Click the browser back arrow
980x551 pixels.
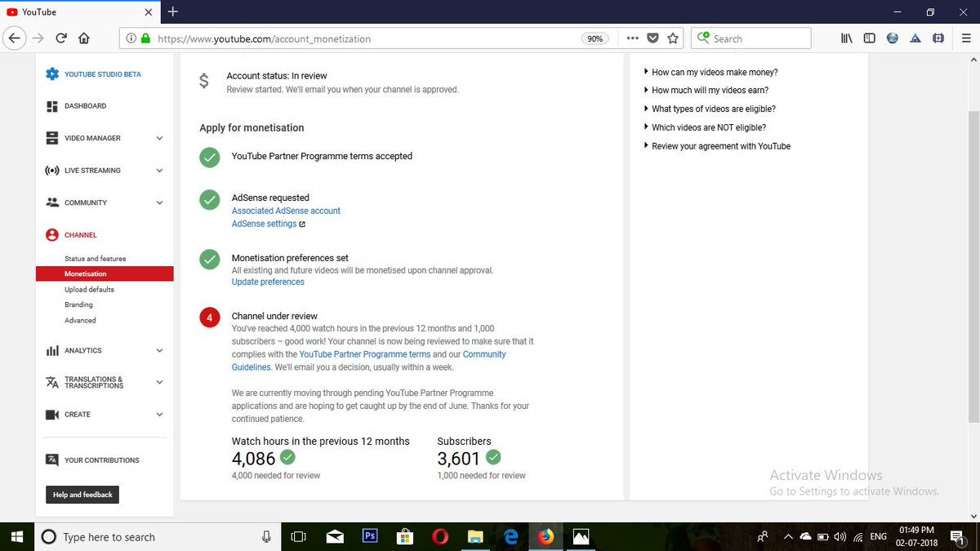pyautogui.click(x=15, y=38)
